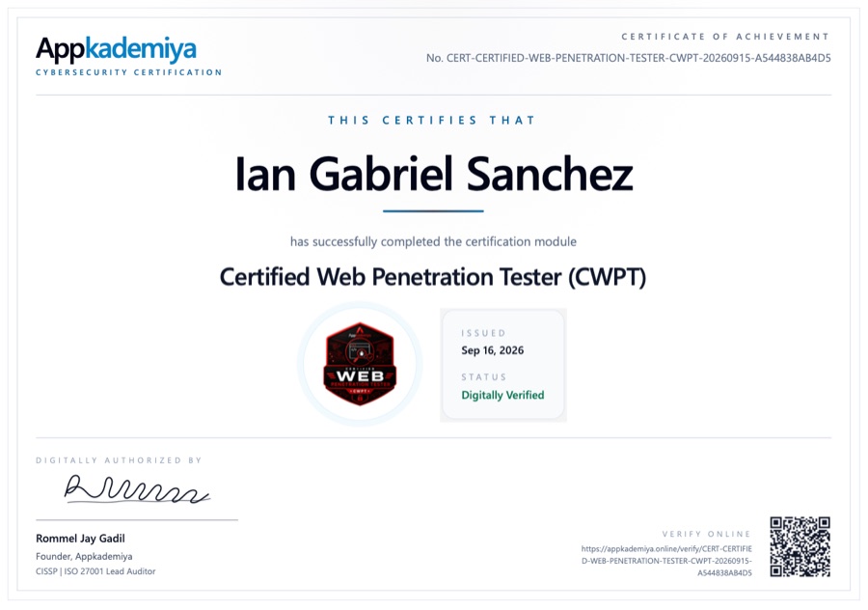Click the signer name 'Rommel Jay Gadil'
The width and height of the screenshot is (868, 610).
pos(80,539)
